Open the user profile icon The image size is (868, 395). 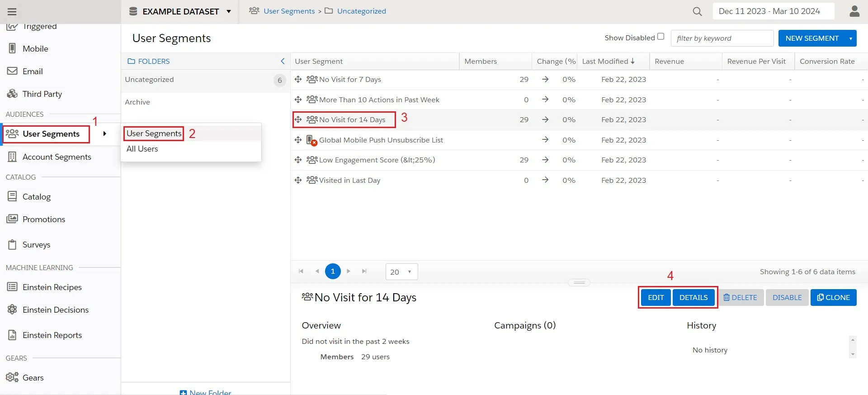854,11
